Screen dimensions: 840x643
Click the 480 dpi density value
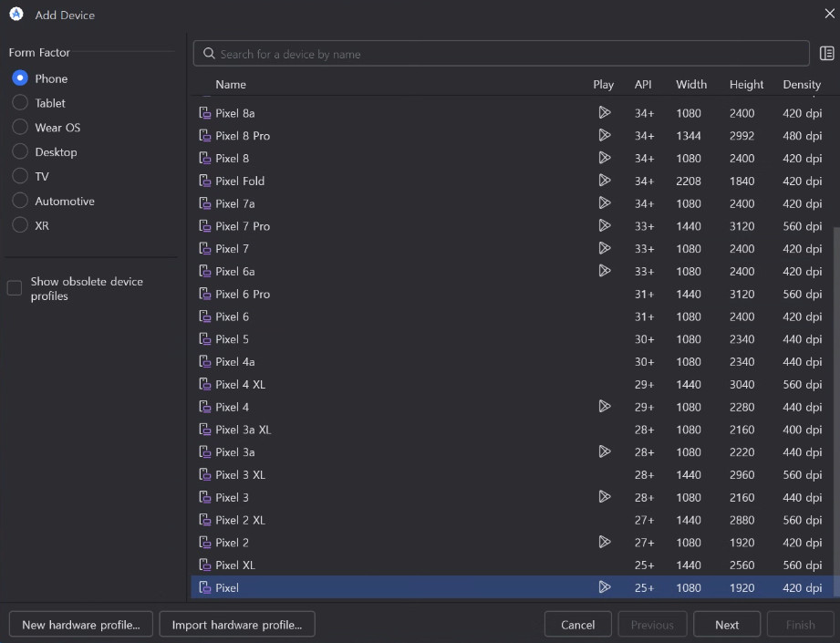[x=802, y=136]
